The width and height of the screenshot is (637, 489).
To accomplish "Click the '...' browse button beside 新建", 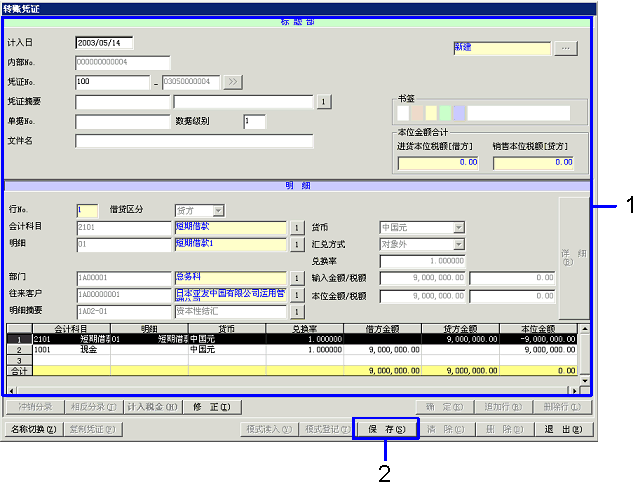I will point(566,47).
